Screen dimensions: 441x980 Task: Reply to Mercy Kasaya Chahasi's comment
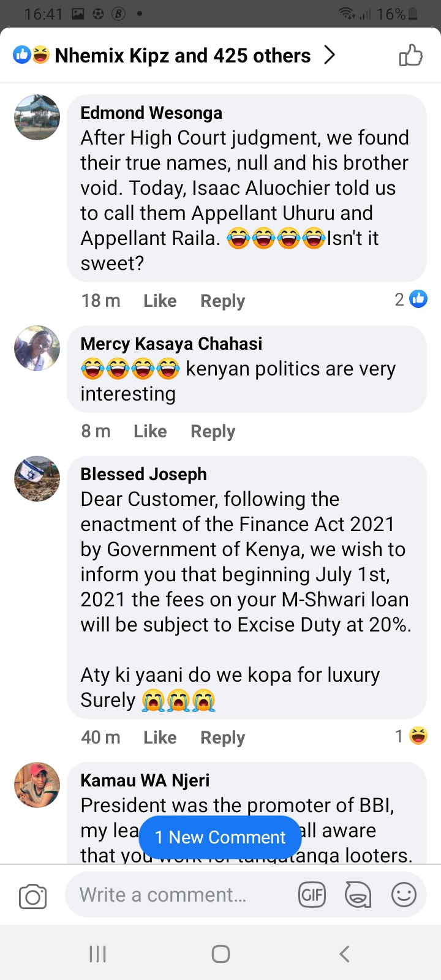click(213, 431)
